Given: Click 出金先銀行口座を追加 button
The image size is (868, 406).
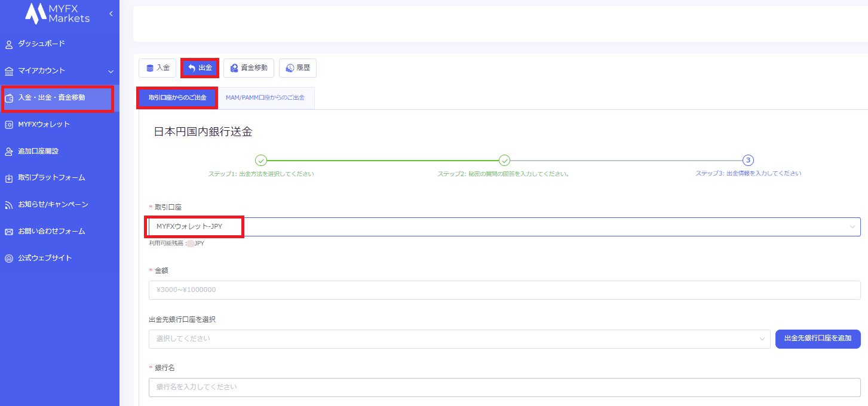Looking at the screenshot, I should pos(818,339).
